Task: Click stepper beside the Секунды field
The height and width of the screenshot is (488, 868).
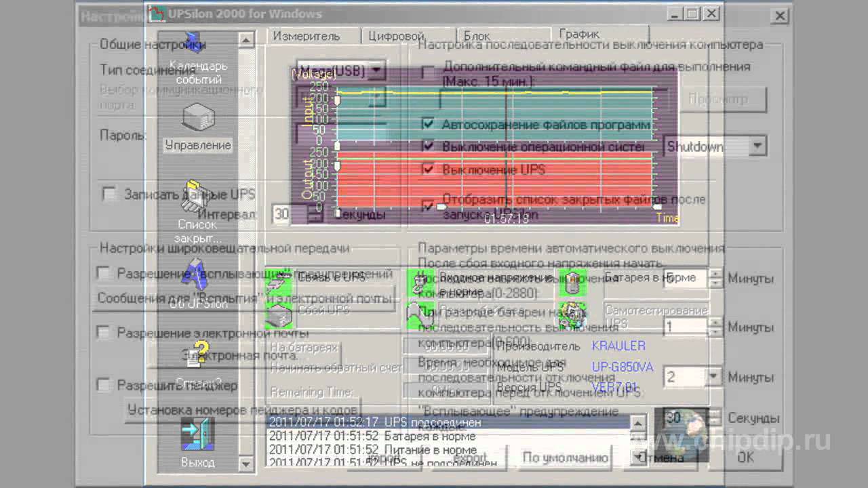Action: click(715, 418)
